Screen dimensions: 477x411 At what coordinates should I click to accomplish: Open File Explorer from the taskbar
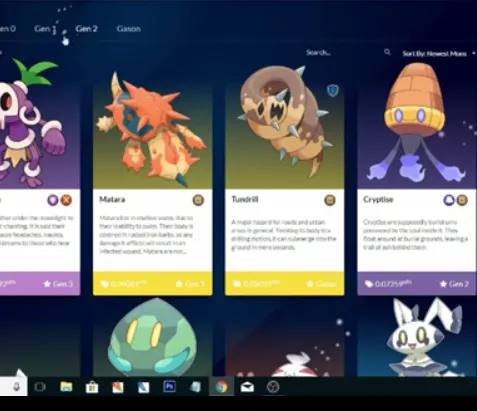pos(66,387)
